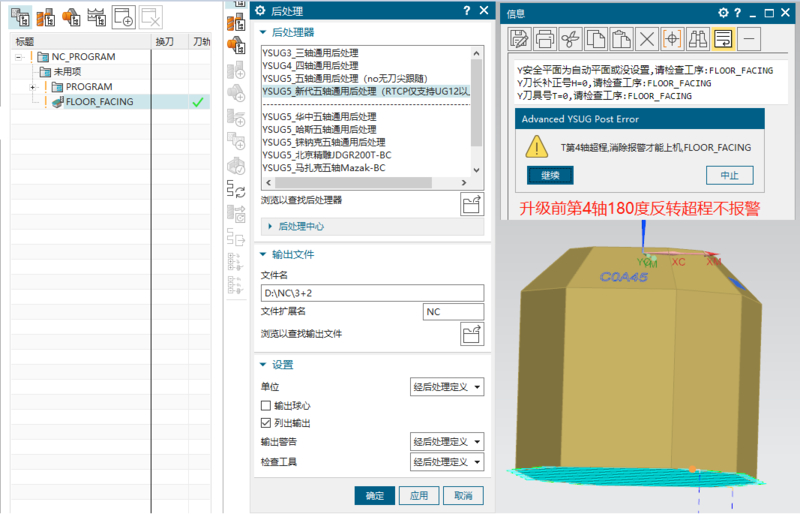Open the 检查工具 dropdown
800x514 pixels.
click(x=447, y=462)
